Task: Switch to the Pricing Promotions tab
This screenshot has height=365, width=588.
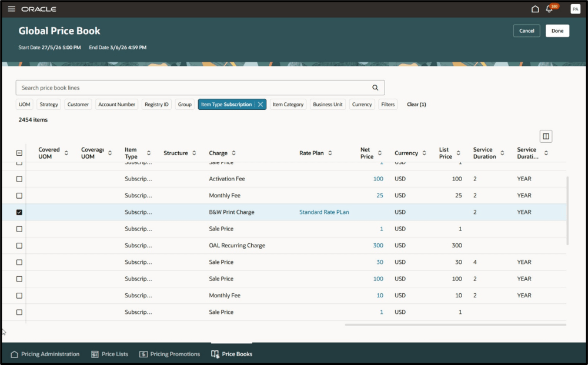Action: pyautogui.click(x=170, y=354)
